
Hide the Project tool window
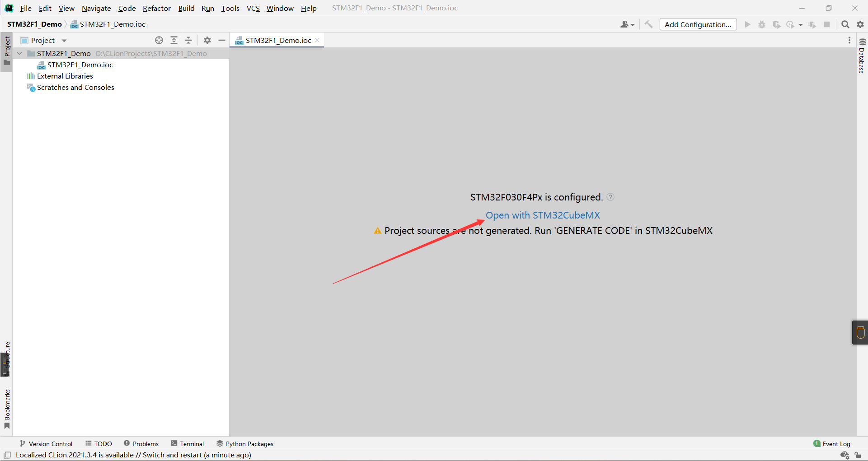(x=222, y=40)
